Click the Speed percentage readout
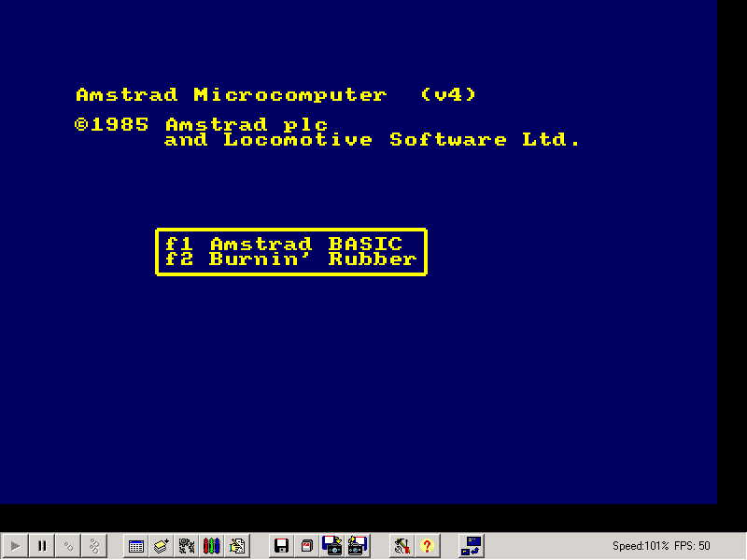Screen dimensions: 747x560 tap(641, 546)
